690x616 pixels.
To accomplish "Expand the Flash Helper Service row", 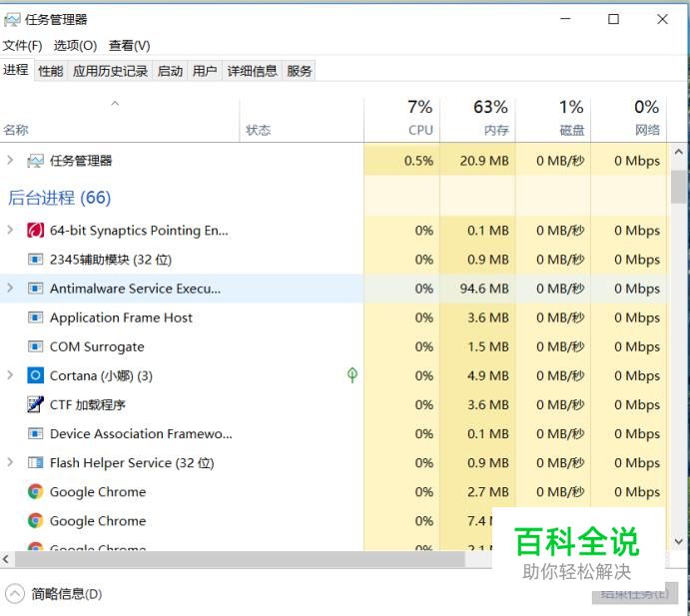I will (10, 462).
